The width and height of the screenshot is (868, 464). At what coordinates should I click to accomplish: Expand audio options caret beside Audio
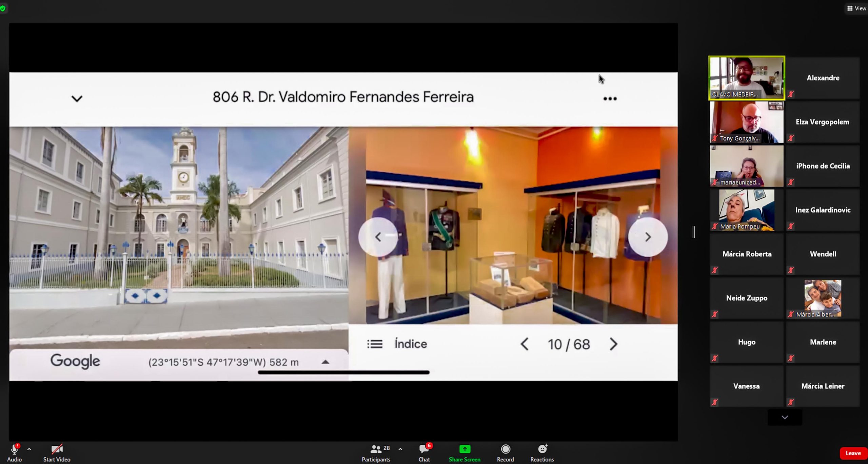[x=29, y=449]
